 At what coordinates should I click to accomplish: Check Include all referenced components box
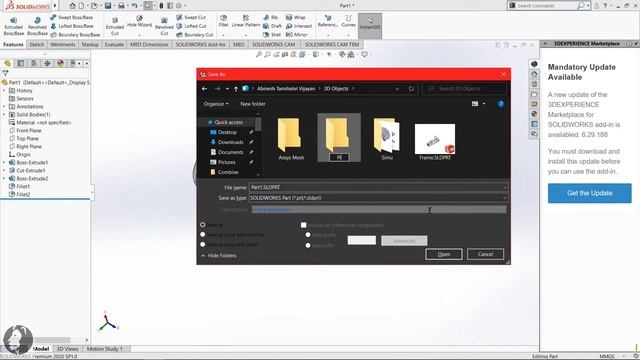click(304, 225)
